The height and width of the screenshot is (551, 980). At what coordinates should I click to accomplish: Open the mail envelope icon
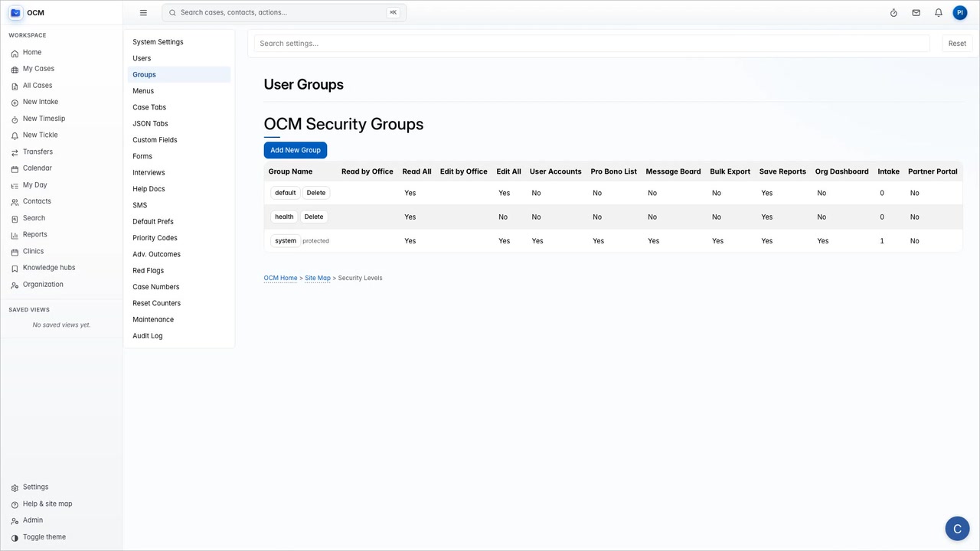pyautogui.click(x=916, y=12)
